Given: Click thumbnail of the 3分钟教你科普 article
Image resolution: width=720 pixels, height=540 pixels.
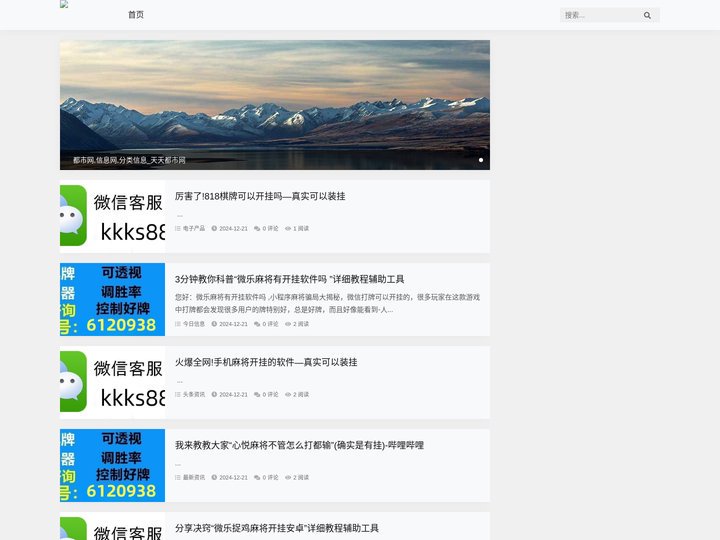Looking at the screenshot, I should tap(112, 299).
